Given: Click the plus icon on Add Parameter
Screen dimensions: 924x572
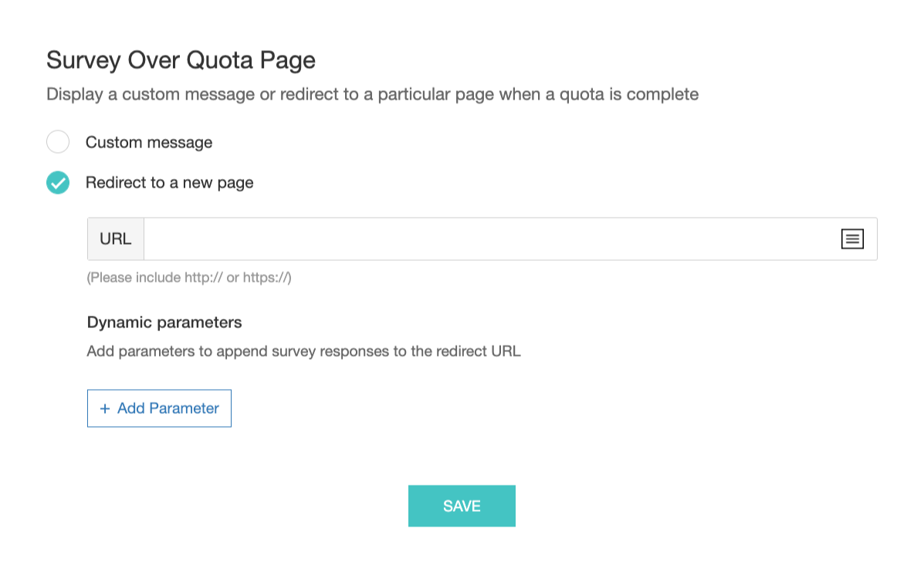Looking at the screenshot, I should 105,408.
